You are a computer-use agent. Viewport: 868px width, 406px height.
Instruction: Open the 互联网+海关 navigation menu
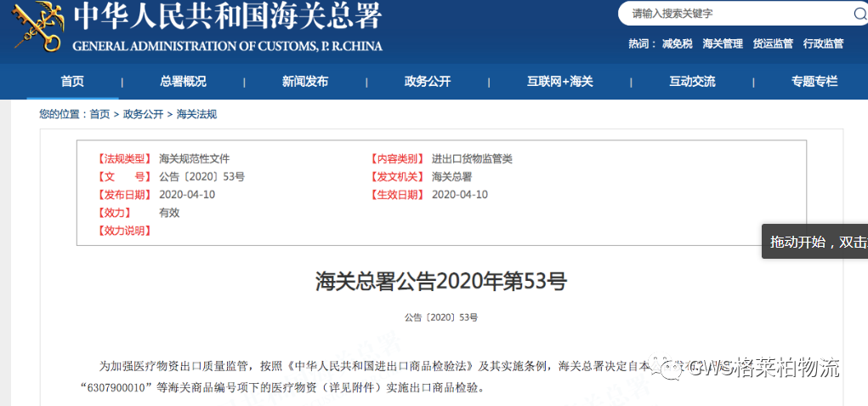(x=559, y=82)
